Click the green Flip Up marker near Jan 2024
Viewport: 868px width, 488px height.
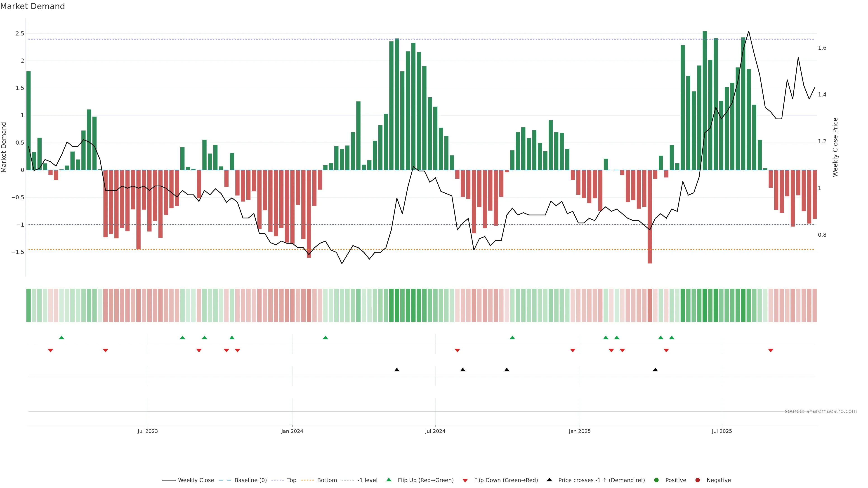tap(325, 338)
